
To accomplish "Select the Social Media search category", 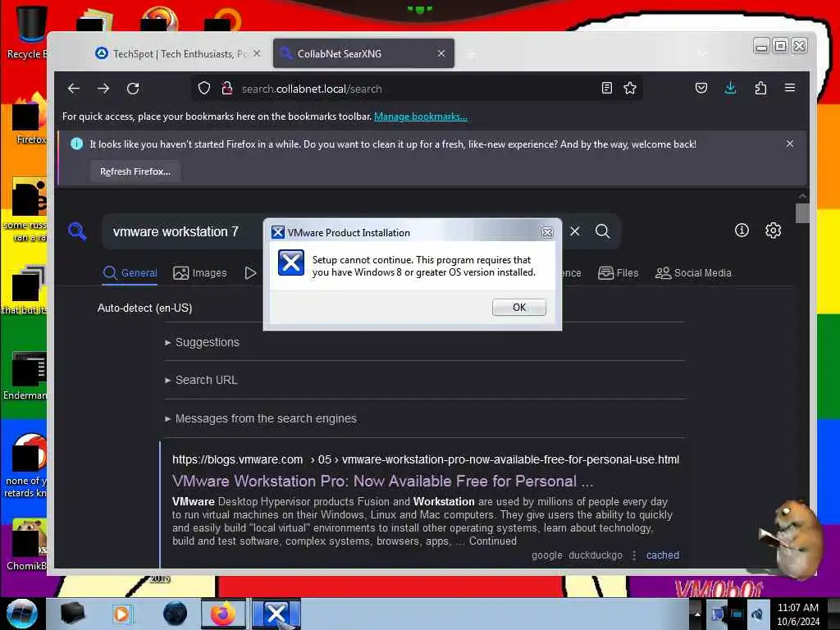I will tap(692, 272).
